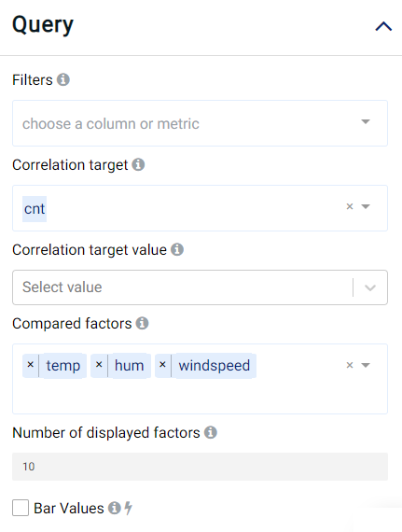Click the Bar Values info icon
402x532 pixels.
coord(115,508)
